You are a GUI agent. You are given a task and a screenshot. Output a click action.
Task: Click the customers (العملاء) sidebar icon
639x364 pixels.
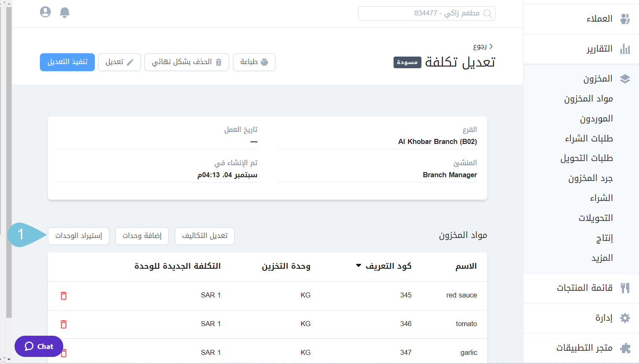[625, 19]
